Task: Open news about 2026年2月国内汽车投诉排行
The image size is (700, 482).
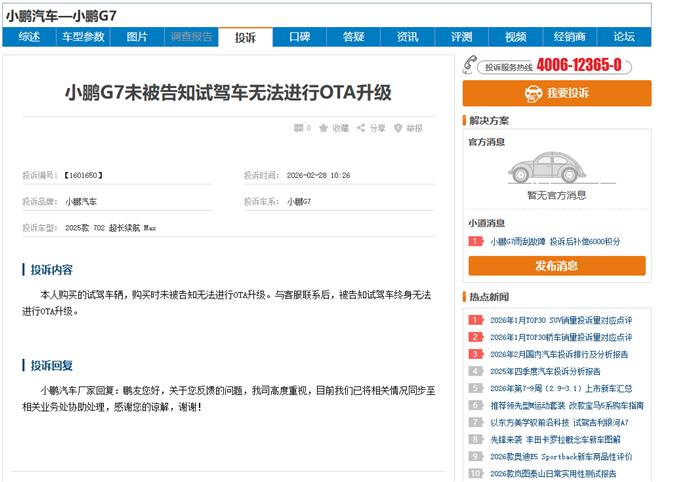Action: (558, 354)
